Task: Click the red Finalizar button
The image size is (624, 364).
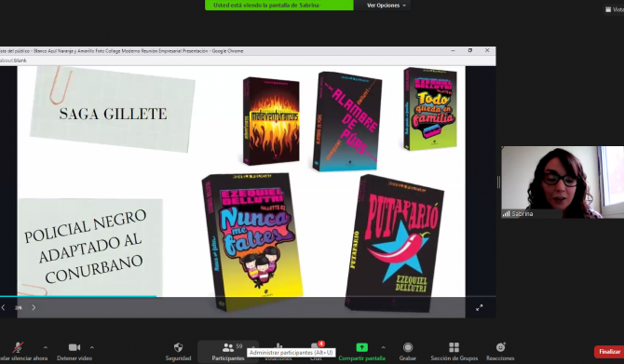Action: (x=609, y=352)
